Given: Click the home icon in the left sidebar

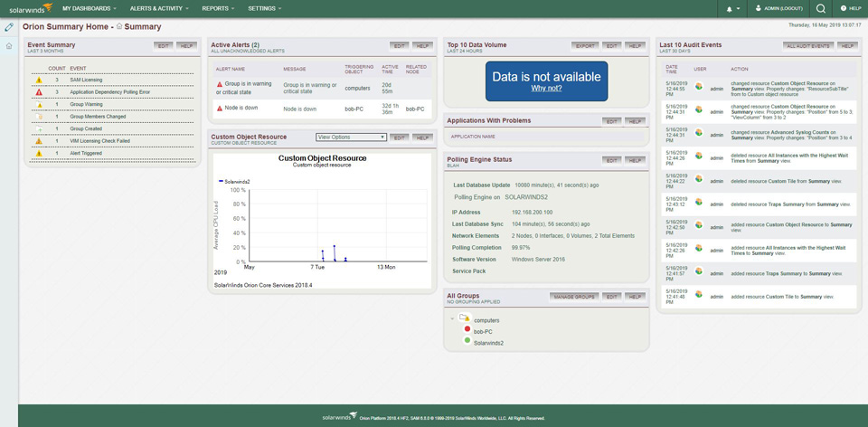Looking at the screenshot, I should coord(9,45).
